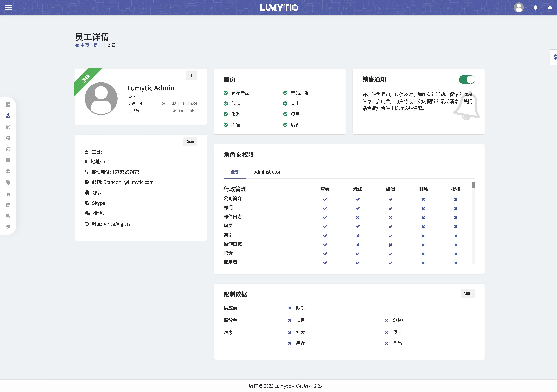Click the 包装 green check item

pos(232,104)
